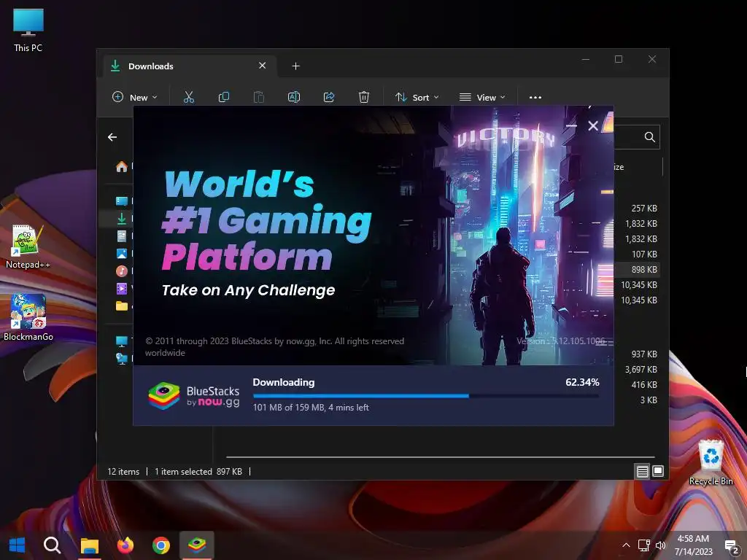Select the yellow folder icon in the sidebar
Viewport: 747px width, 560px height.
122,306
